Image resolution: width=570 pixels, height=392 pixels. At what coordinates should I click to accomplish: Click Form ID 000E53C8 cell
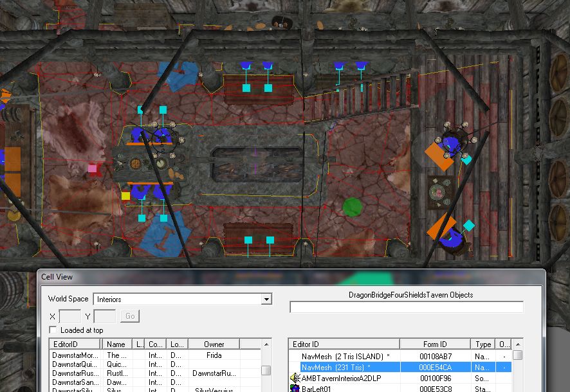pyautogui.click(x=435, y=388)
